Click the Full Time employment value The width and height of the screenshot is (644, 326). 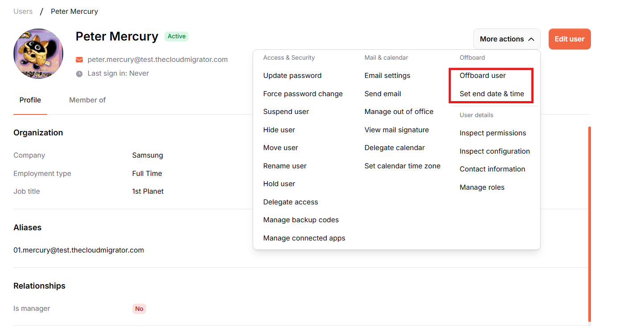point(147,174)
